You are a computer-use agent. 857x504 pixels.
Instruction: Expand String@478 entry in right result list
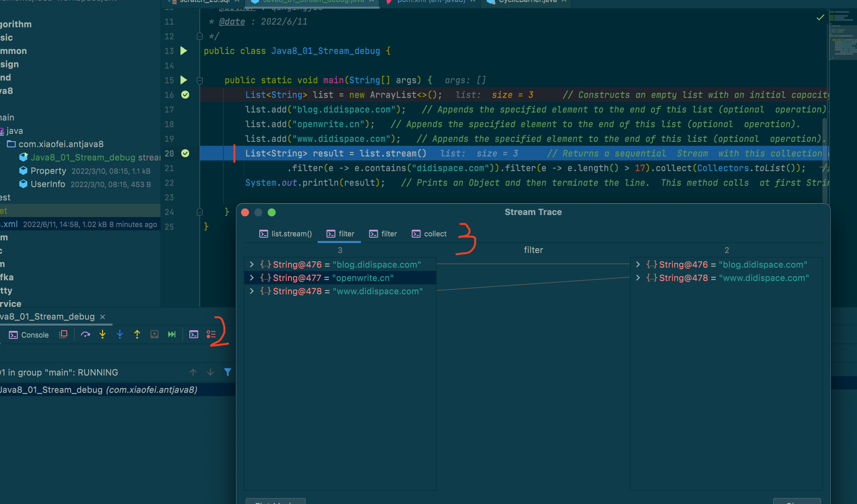[638, 278]
